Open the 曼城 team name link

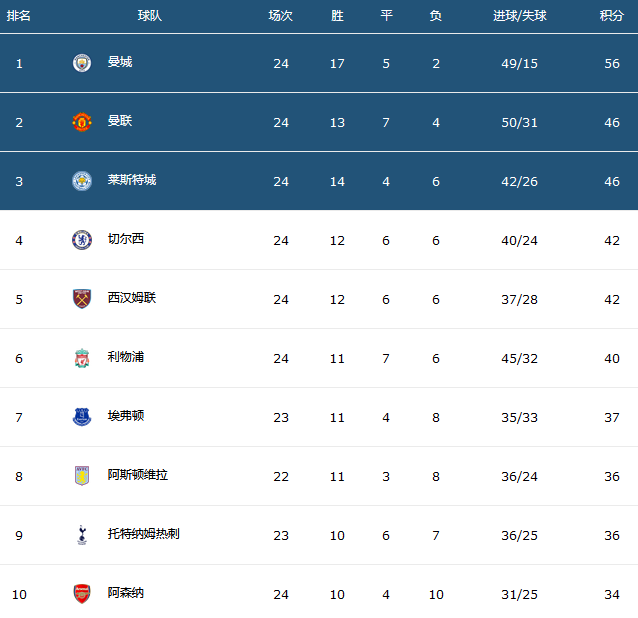pos(120,62)
